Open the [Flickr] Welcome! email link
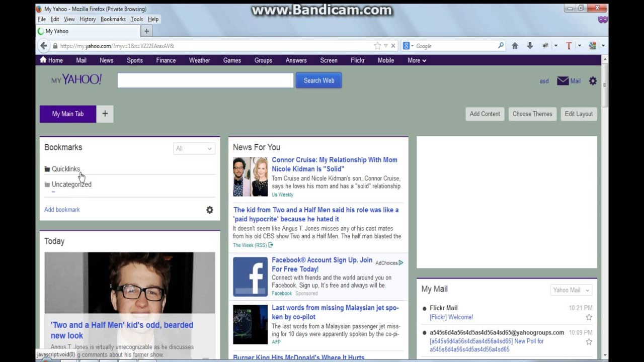 451,317
